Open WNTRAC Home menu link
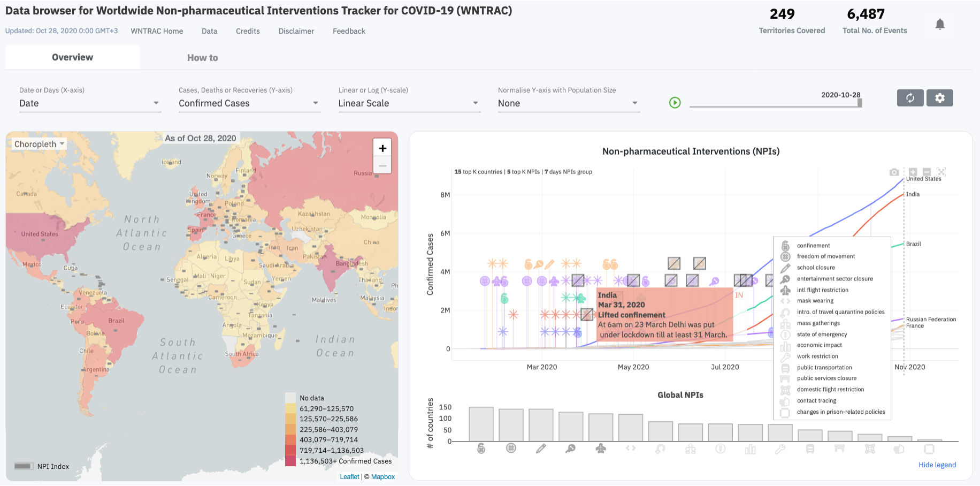Image resolution: width=980 pixels, height=486 pixels. [x=157, y=31]
